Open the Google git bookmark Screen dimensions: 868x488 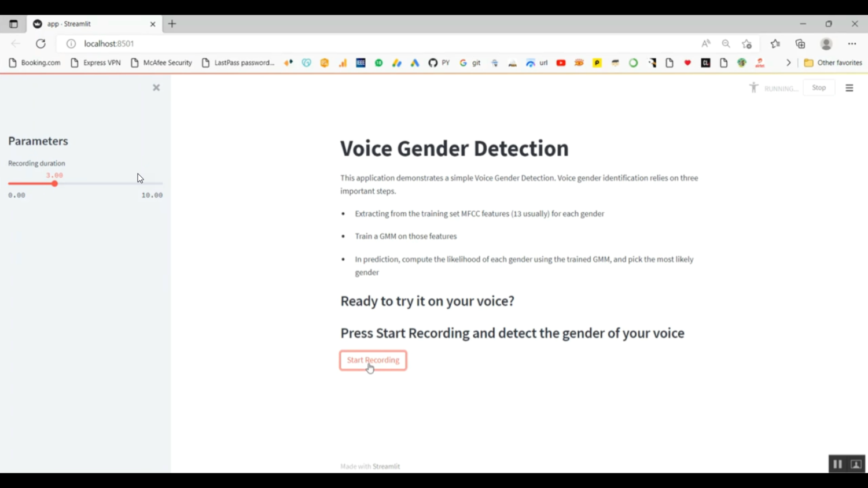coord(470,62)
